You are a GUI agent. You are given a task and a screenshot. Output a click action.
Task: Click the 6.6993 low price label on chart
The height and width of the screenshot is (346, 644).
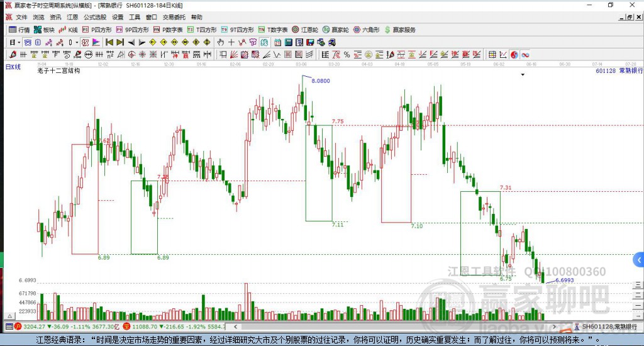point(565,280)
